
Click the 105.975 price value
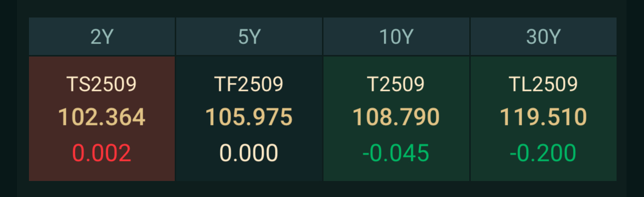point(249,117)
